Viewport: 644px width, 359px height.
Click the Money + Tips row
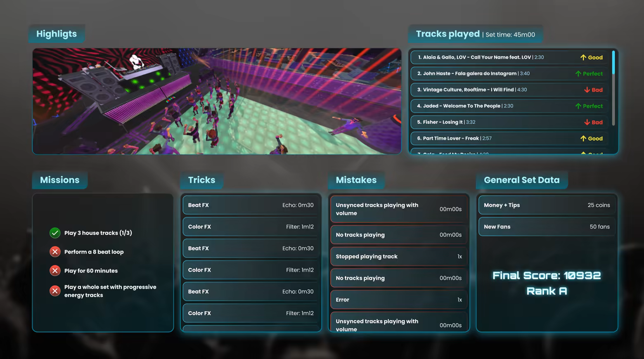pos(547,205)
